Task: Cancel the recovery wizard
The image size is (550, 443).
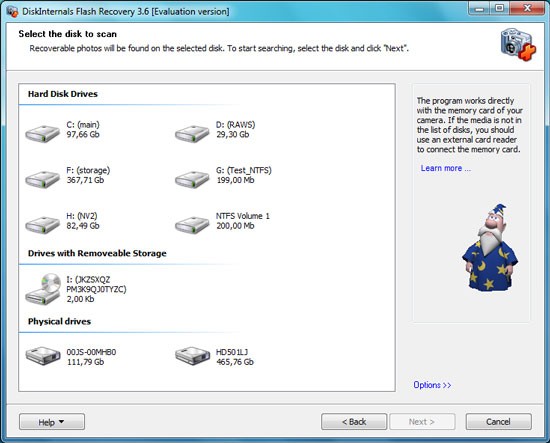Action: click(498, 422)
